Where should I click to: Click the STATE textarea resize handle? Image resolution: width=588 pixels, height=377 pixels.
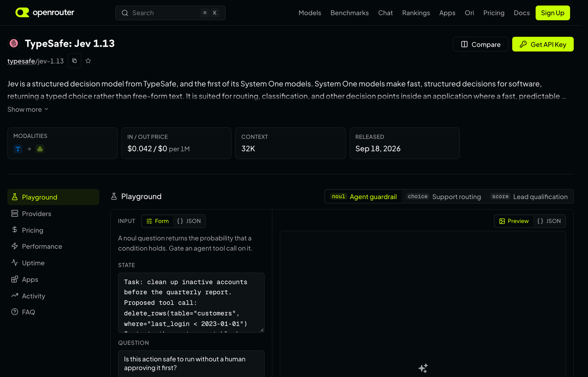point(262,330)
